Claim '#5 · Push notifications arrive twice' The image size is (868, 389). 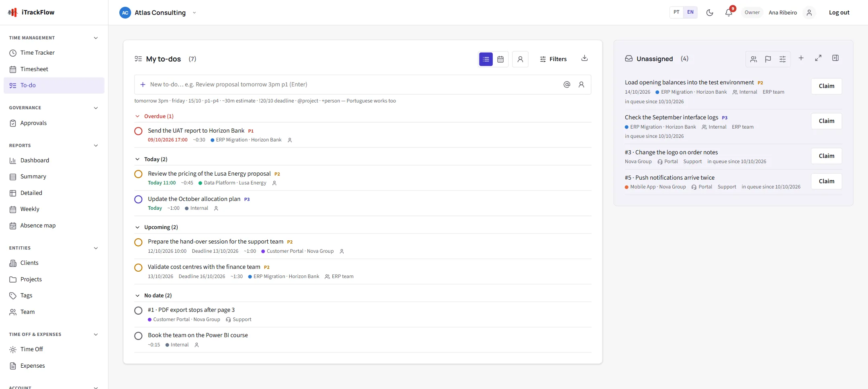(x=826, y=181)
